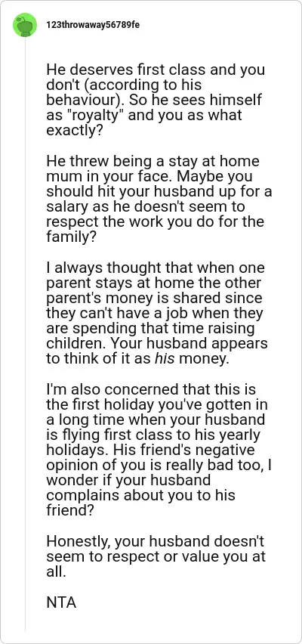The width and height of the screenshot is (302, 644).
Task: Click the paragraph starting "Honestly, your husband"
Action: 156,558
